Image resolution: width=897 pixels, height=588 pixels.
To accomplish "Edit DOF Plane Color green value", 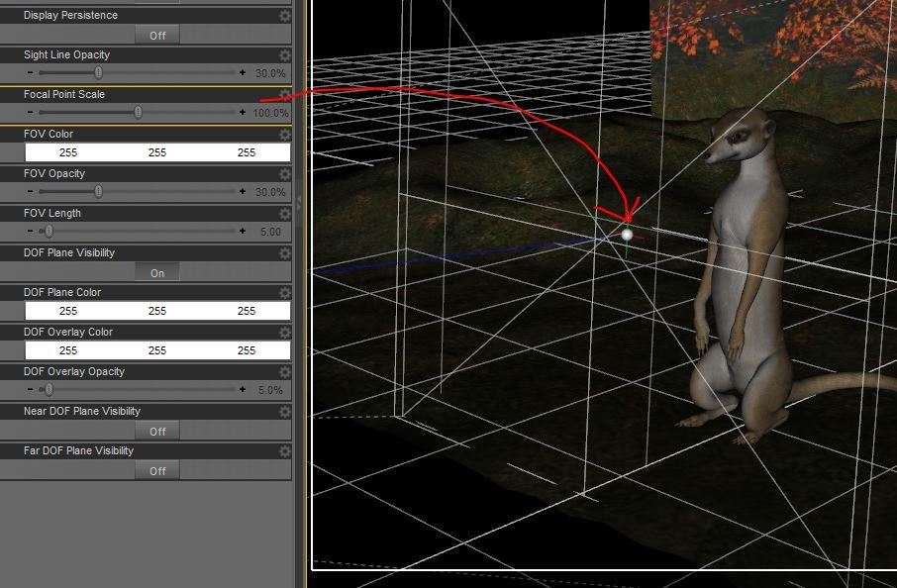I will point(157,311).
